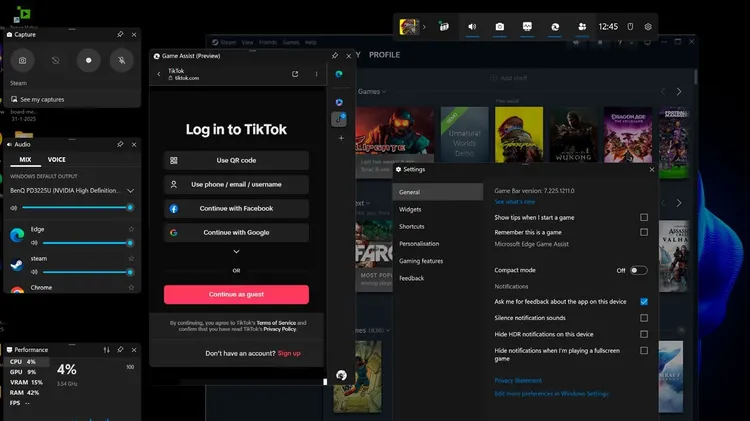Open See my captures

point(37,100)
